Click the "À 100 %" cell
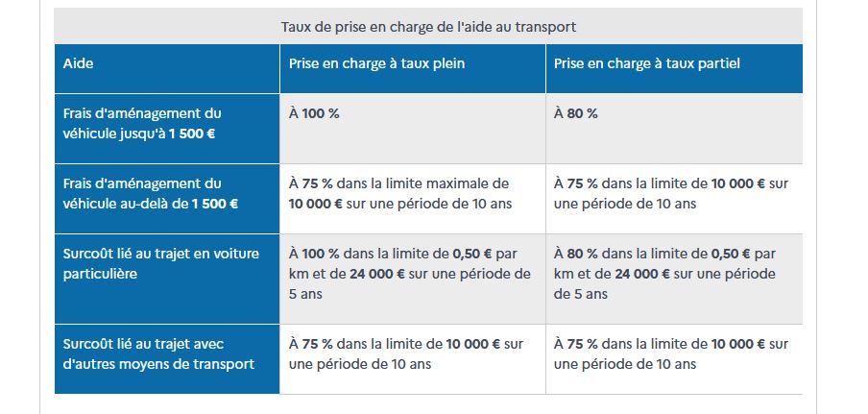Viewport: 868px width, 414px height. tap(314, 113)
